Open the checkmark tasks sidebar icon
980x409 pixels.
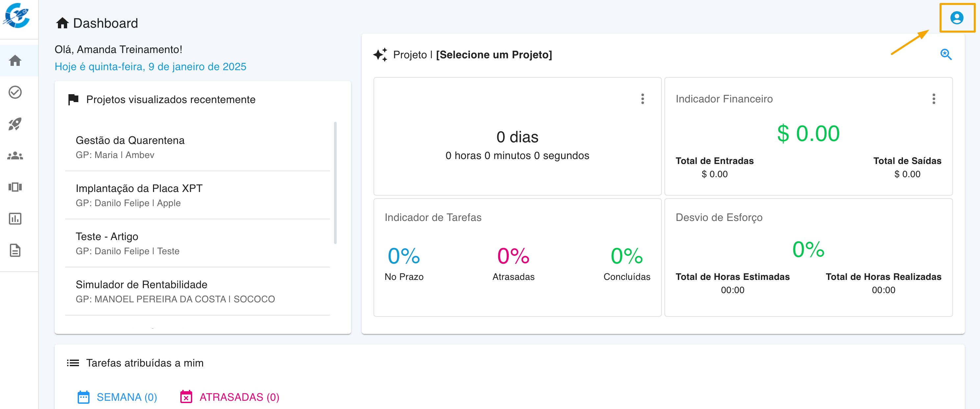15,92
